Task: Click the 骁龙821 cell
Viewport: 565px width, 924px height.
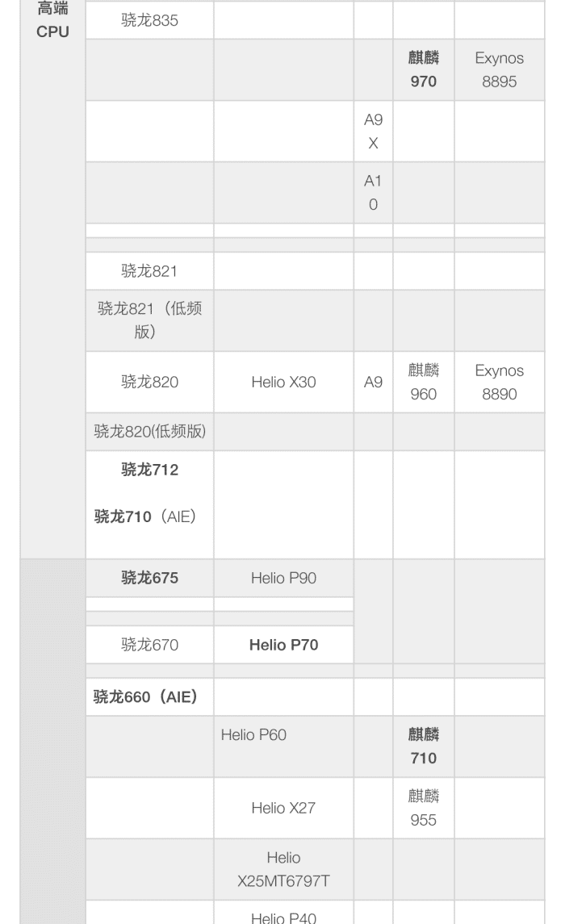Action: [x=149, y=271]
